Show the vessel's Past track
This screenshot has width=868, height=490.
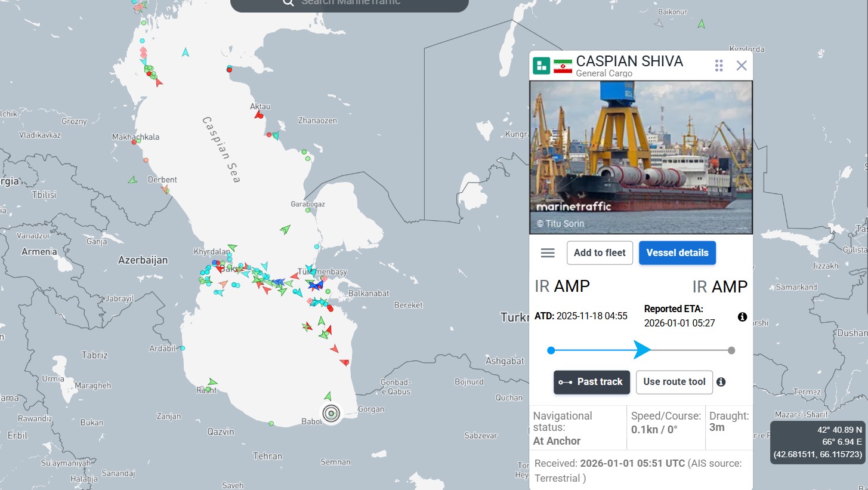(x=592, y=382)
